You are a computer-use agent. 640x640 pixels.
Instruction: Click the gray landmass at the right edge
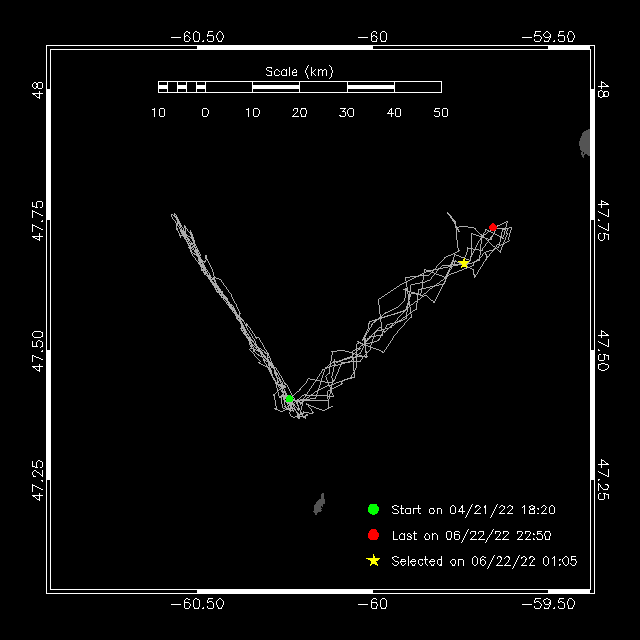pyautogui.click(x=585, y=143)
